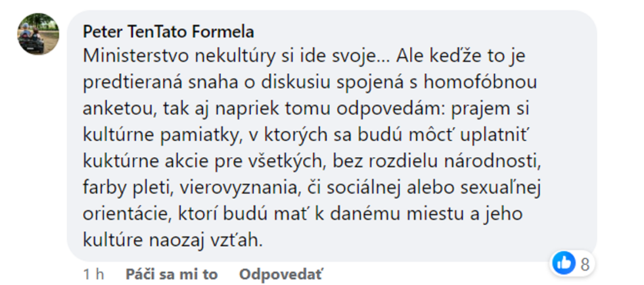Click the blue thumbs-up reaction icon
This screenshot has width=644, height=285.
click(564, 263)
